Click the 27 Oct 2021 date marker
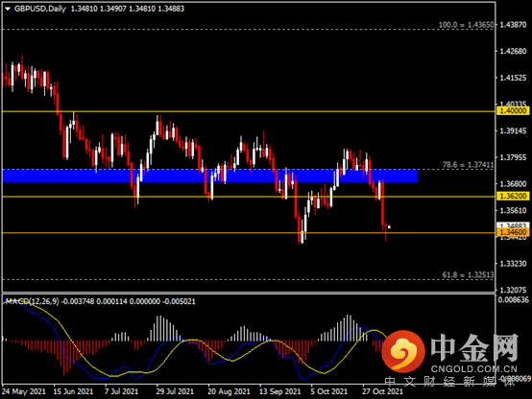The width and height of the screenshot is (532, 399). (382, 391)
